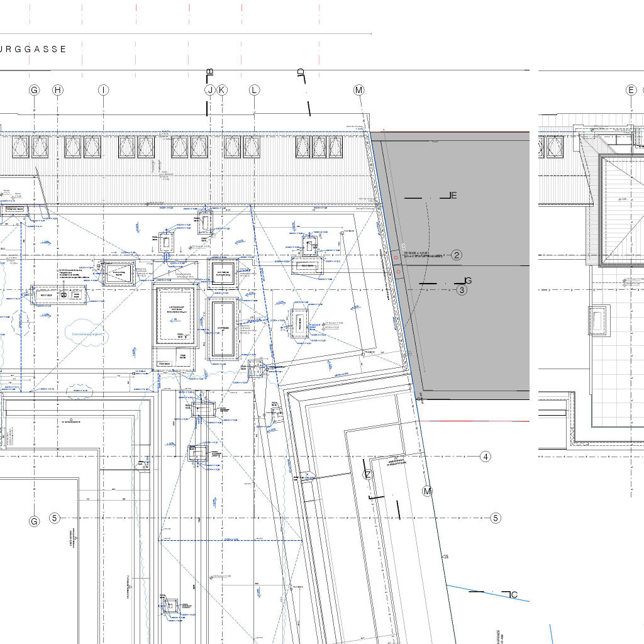Select the top grid bubble M
The height and width of the screenshot is (644, 644).
coord(358,90)
